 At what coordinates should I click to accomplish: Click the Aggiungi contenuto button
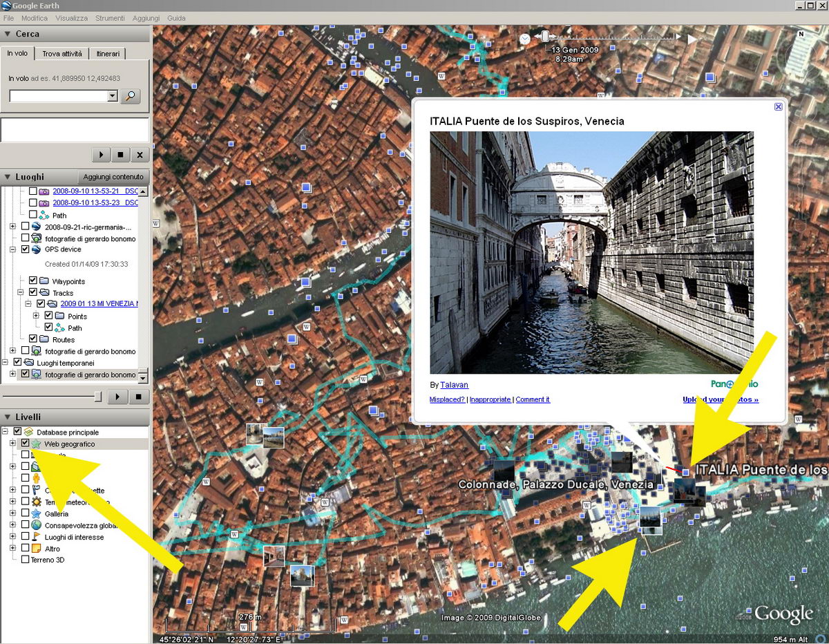113,177
